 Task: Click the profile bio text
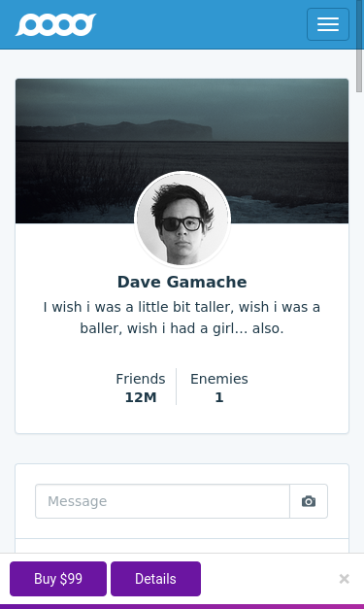pos(182,318)
